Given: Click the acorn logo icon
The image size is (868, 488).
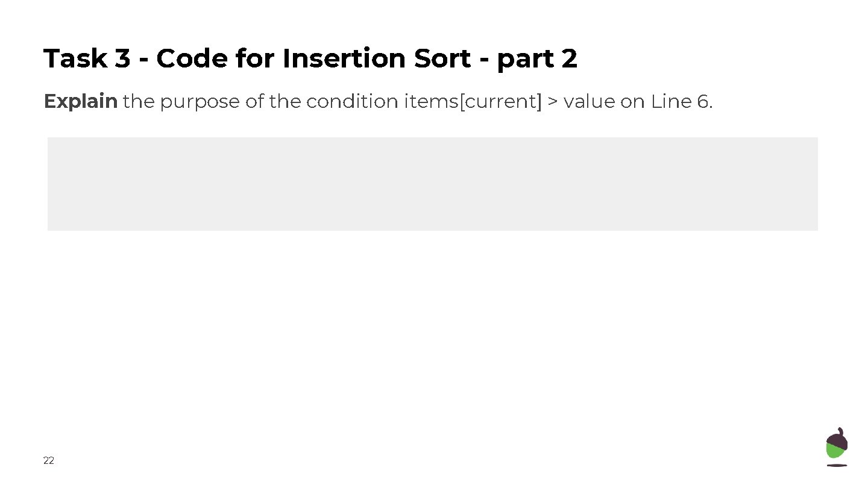Looking at the screenshot, I should [837, 447].
